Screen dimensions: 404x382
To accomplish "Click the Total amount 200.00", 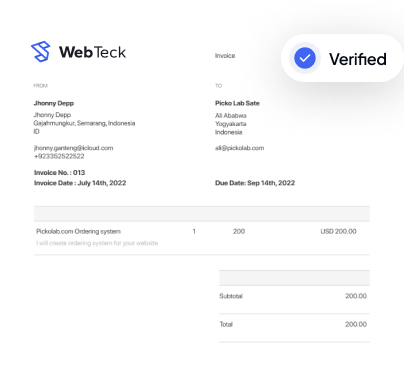I will pyautogui.click(x=356, y=324).
